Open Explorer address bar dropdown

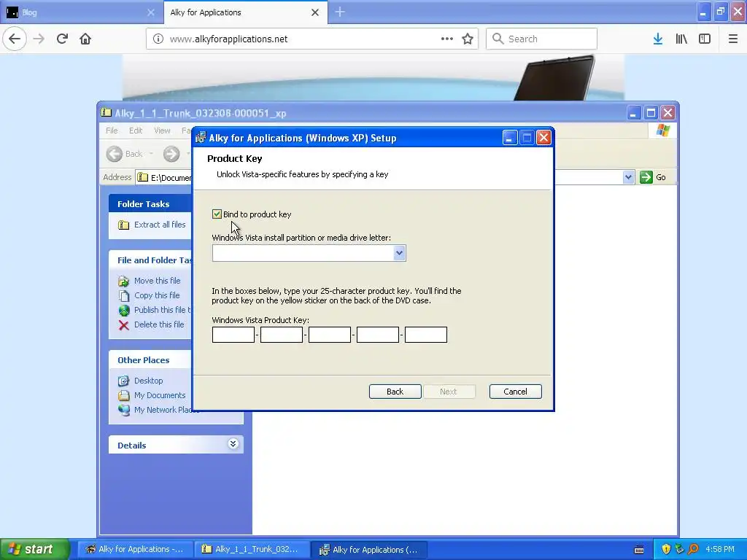point(628,178)
